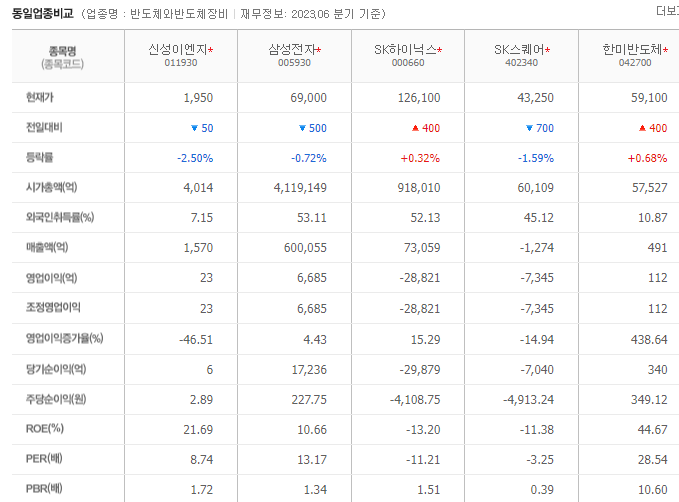This screenshot has height=502, width=679.
Task: Click sales value -1,274
Action: (537, 248)
